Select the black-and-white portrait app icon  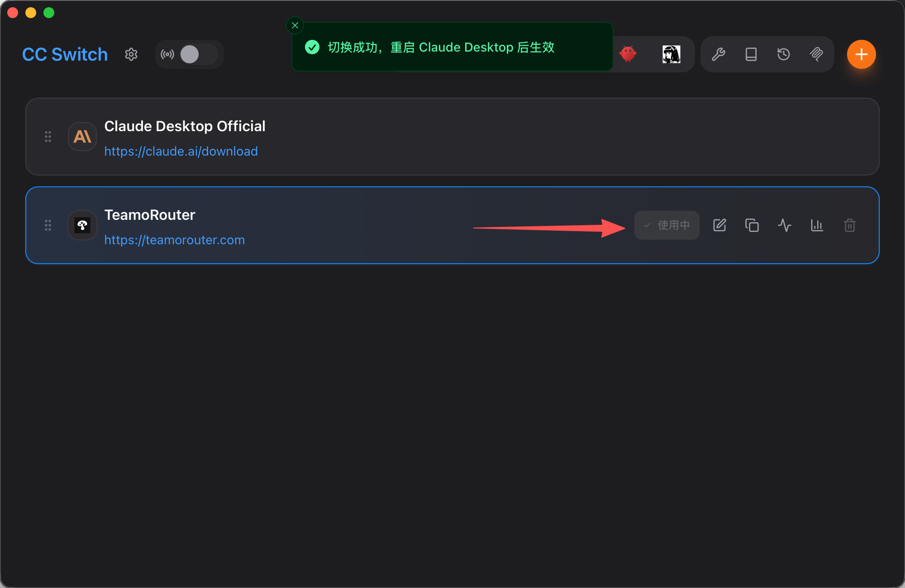click(x=672, y=54)
